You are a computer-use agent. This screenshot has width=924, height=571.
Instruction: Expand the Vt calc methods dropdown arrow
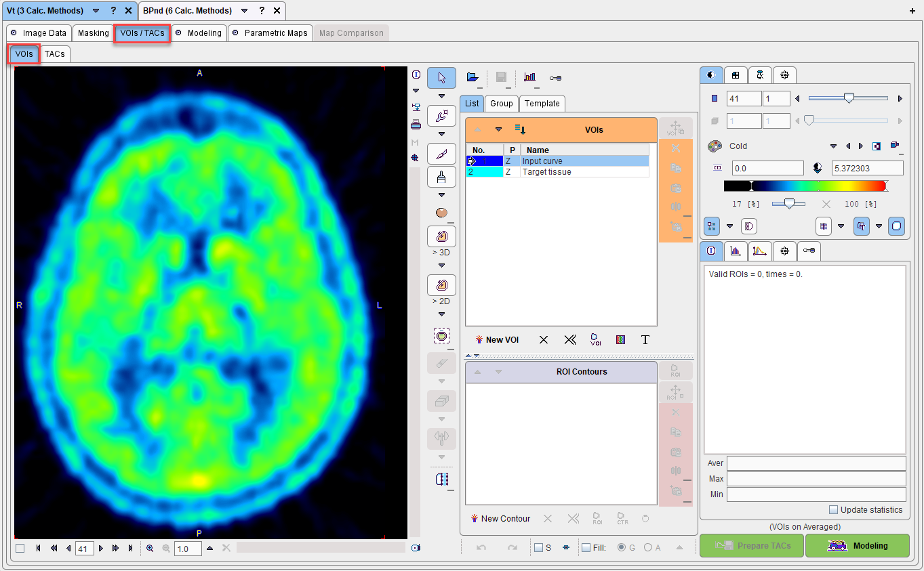[x=96, y=11]
